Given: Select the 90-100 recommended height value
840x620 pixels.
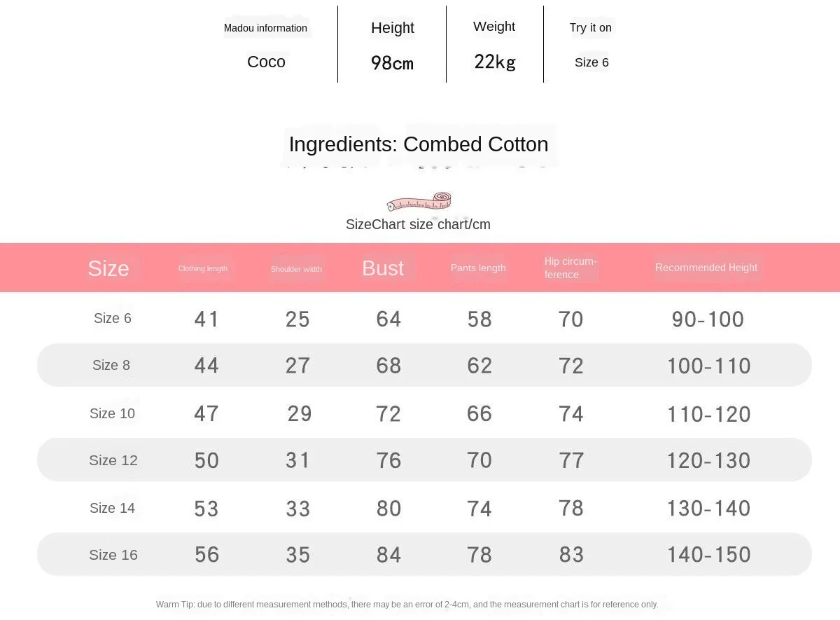Looking at the screenshot, I should [x=708, y=319].
